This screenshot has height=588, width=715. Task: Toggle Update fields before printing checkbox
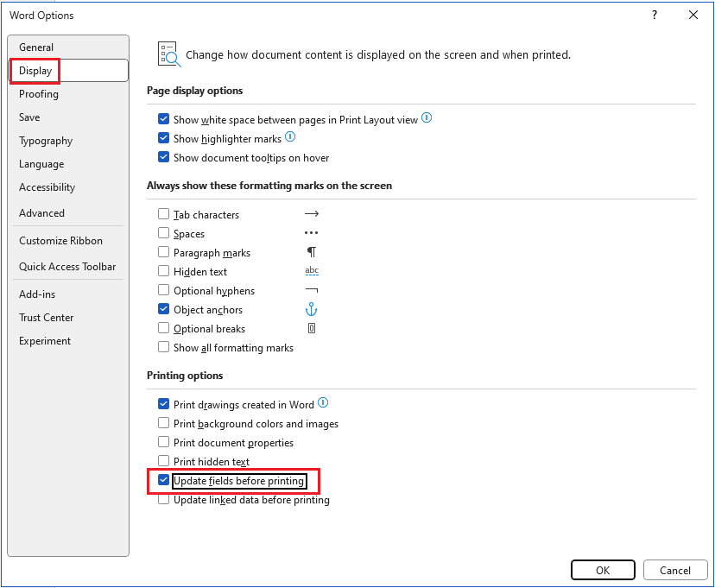pyautogui.click(x=164, y=480)
